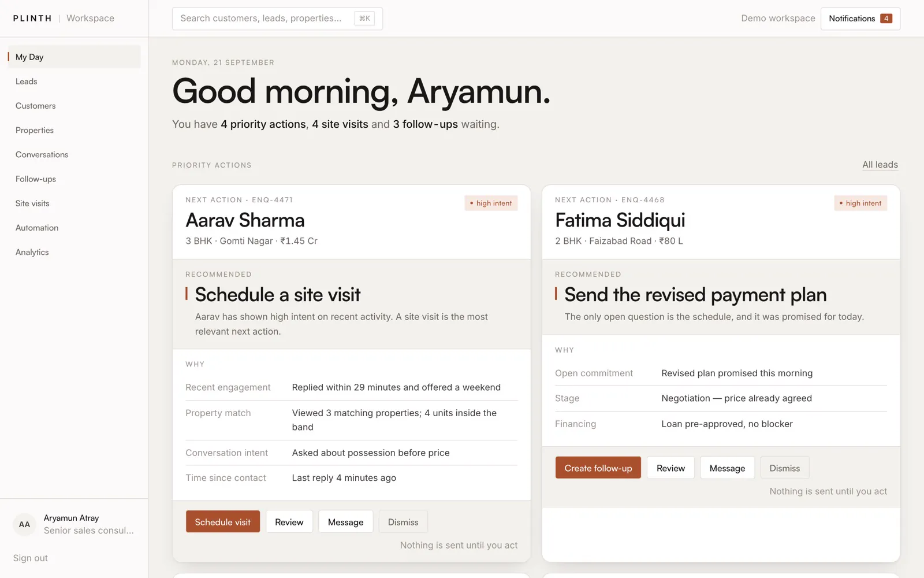Click the ⌘K shortcut badge

coord(364,18)
